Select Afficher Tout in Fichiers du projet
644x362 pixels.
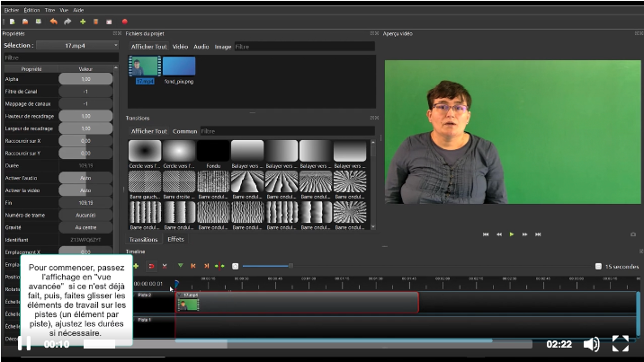(x=149, y=47)
